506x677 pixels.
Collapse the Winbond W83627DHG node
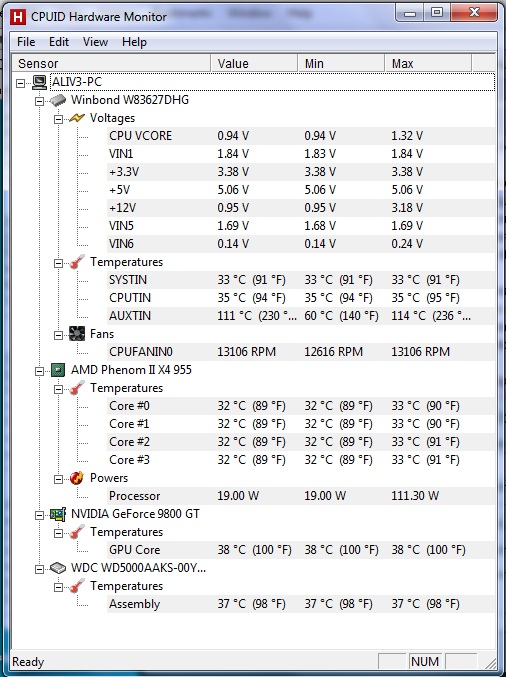[x=39, y=101]
